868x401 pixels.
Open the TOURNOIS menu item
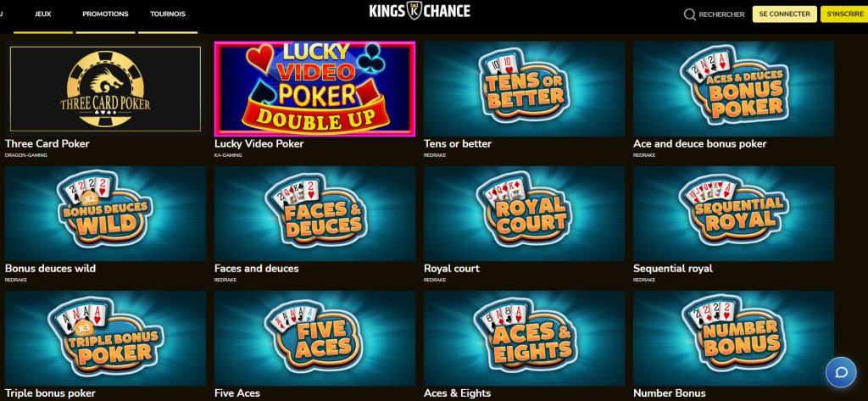(168, 14)
